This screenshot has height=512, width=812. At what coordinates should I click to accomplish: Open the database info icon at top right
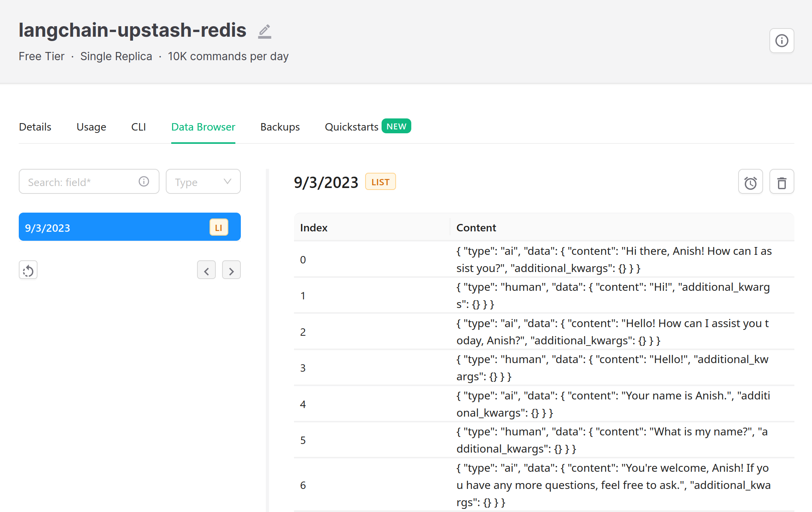782,41
